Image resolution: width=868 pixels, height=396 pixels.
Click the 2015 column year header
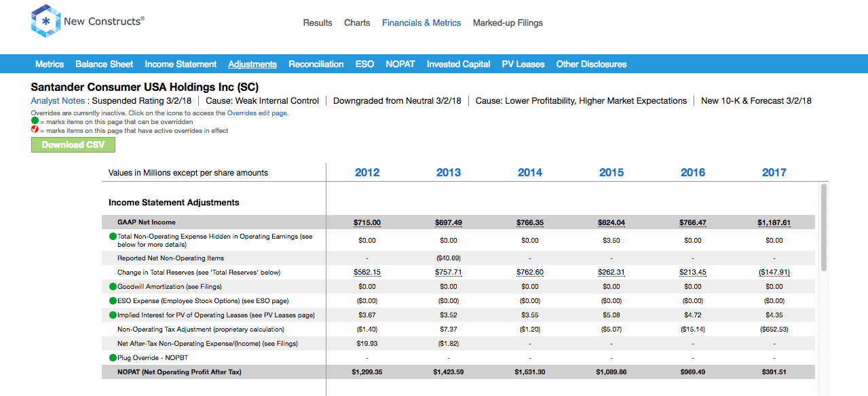pyautogui.click(x=611, y=172)
